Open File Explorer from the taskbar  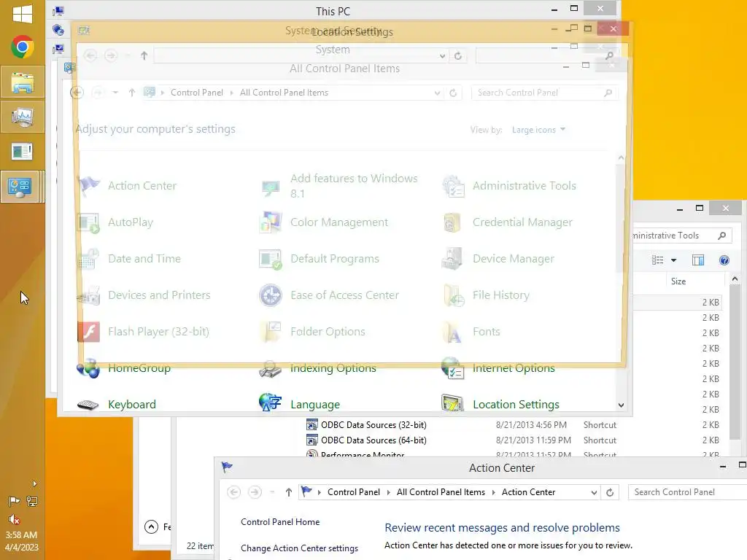click(x=23, y=82)
